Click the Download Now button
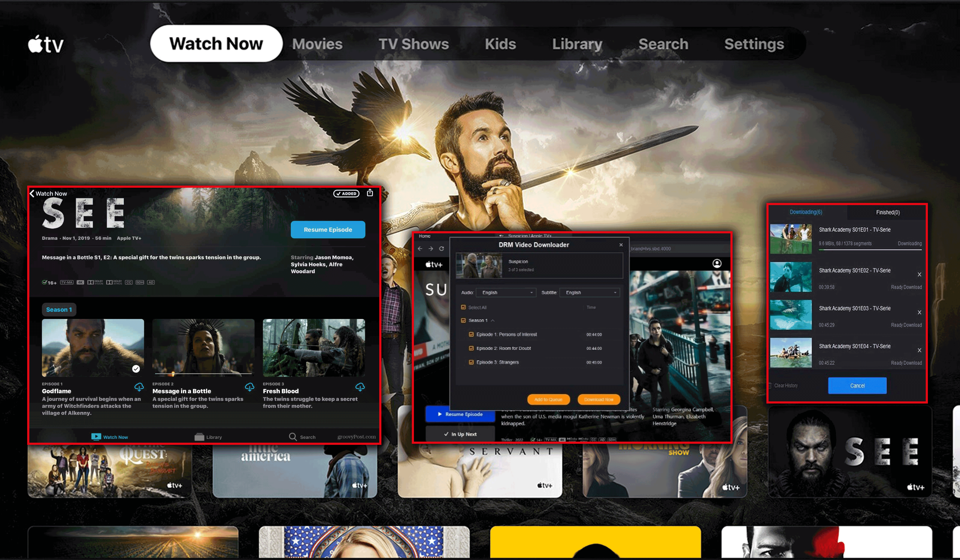This screenshot has width=960, height=560. (599, 399)
